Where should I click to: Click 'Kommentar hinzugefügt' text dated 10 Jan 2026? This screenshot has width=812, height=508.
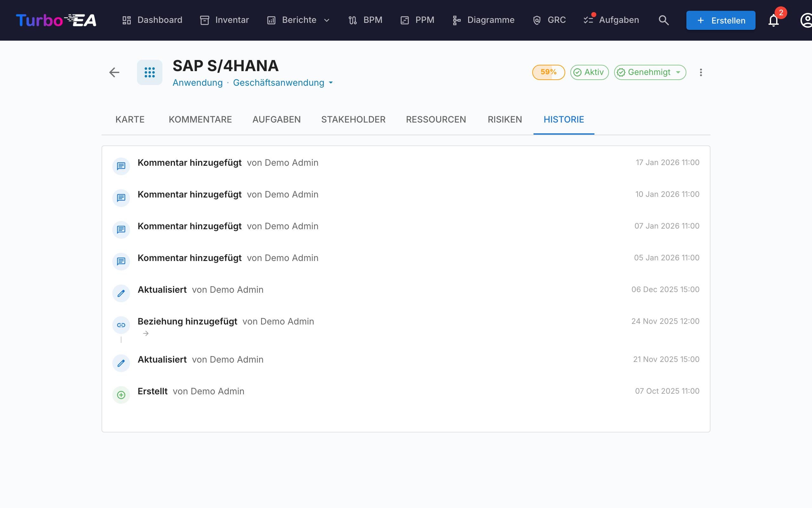(190, 195)
